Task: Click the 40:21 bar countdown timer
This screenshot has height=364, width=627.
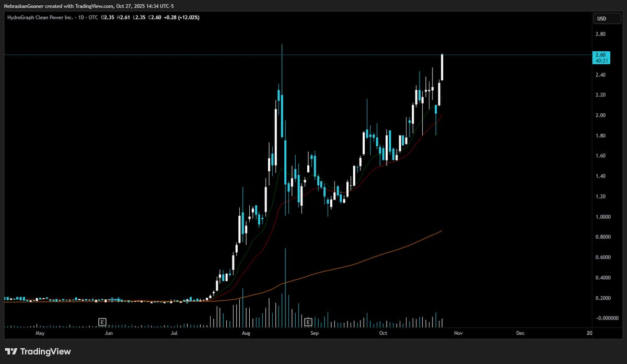Action: point(602,60)
